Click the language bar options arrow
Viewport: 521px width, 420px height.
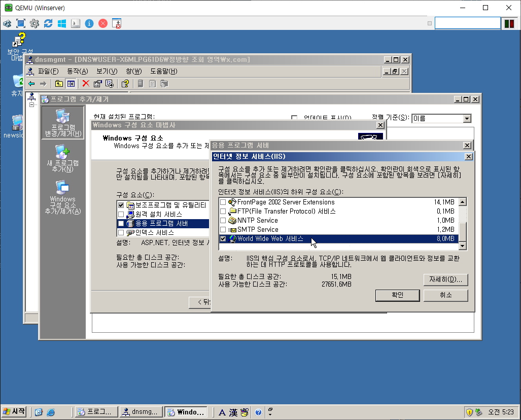click(x=270, y=414)
